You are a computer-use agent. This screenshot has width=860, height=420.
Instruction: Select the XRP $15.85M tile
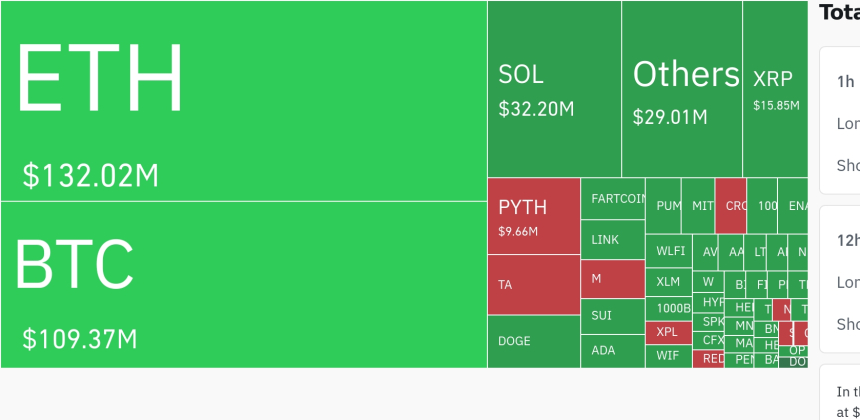pos(775,89)
